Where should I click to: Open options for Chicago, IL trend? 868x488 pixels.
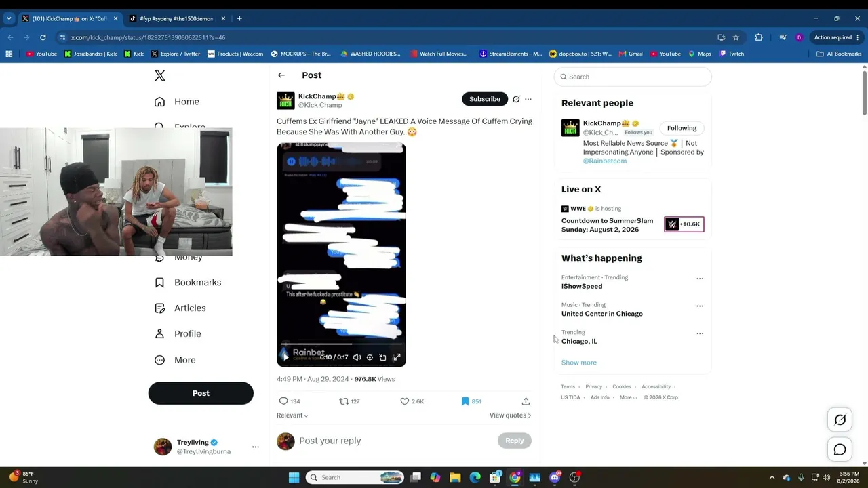click(x=700, y=333)
